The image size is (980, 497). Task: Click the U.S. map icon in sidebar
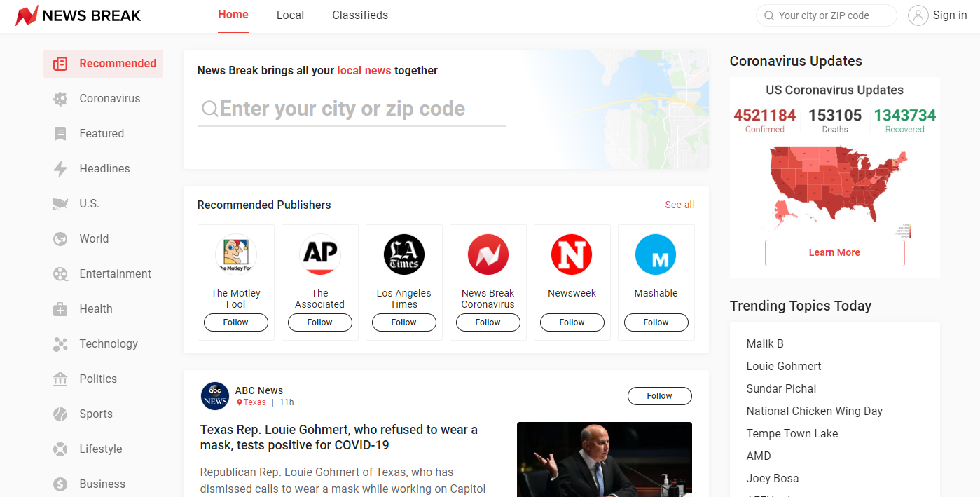pos(60,204)
